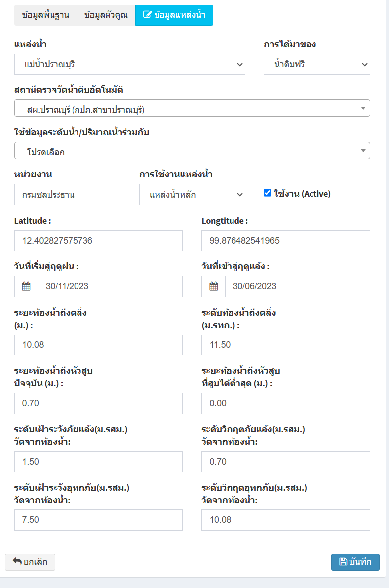The image size is (389, 588).
Task: Switch to the ข้อมูลพื้นฐาน tab
Action: pos(45,15)
